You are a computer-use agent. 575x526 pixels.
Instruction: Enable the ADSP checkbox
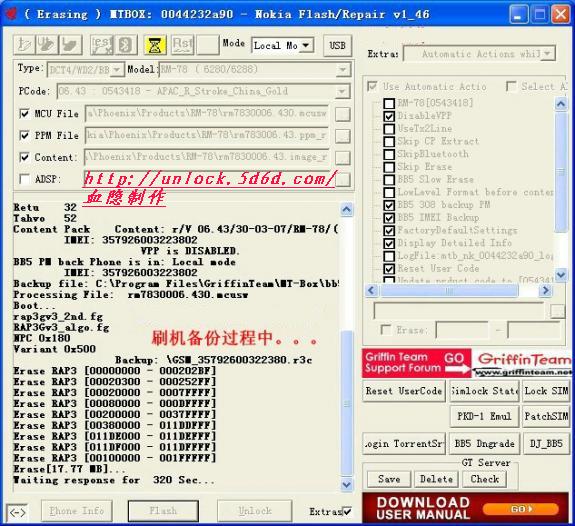click(24, 179)
